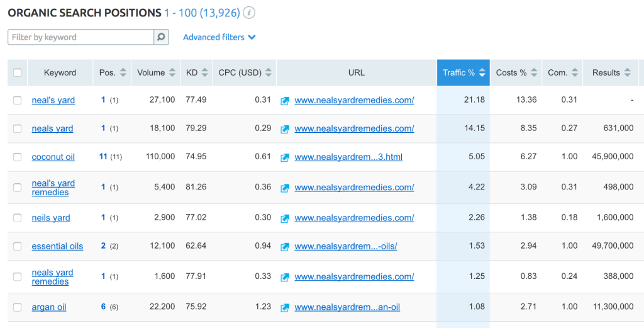This screenshot has width=644, height=328.
Task: Click the 21.18 traffic percentage value
Action: [474, 99]
